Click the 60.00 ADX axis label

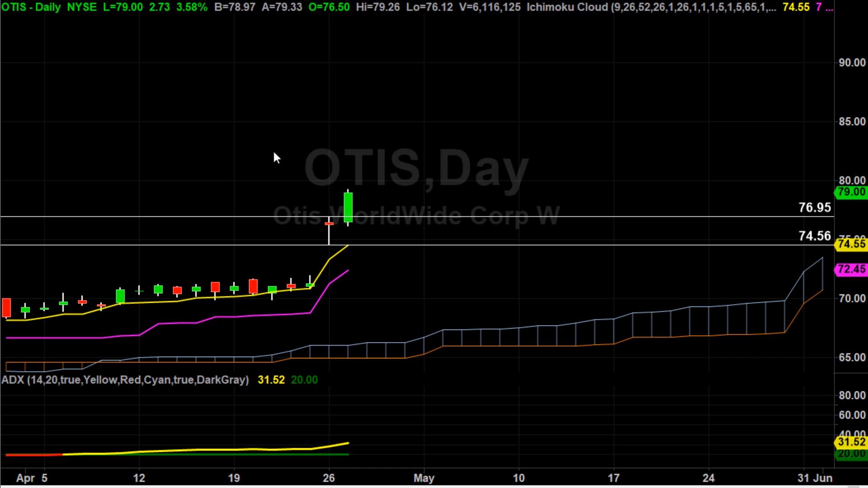point(852,415)
